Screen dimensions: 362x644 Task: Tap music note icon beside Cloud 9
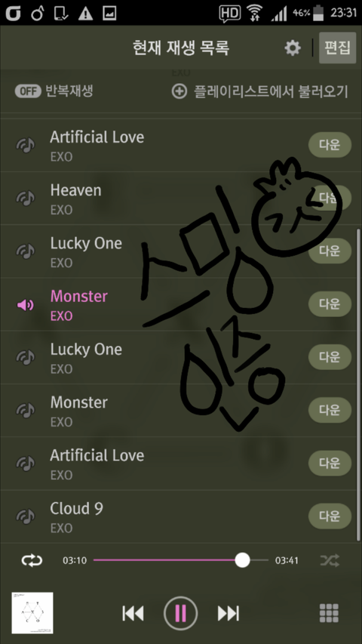pos(26,516)
